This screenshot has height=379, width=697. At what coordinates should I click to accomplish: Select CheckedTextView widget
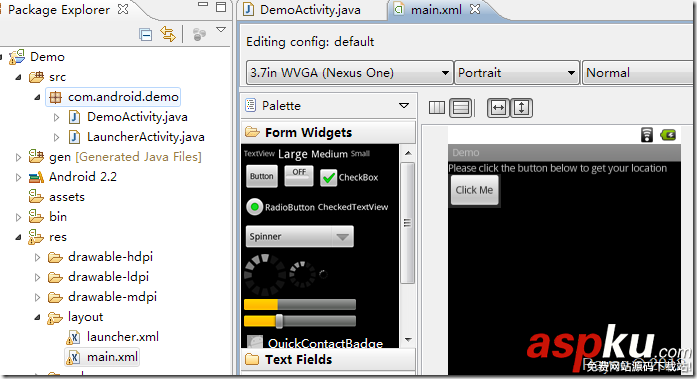353,207
